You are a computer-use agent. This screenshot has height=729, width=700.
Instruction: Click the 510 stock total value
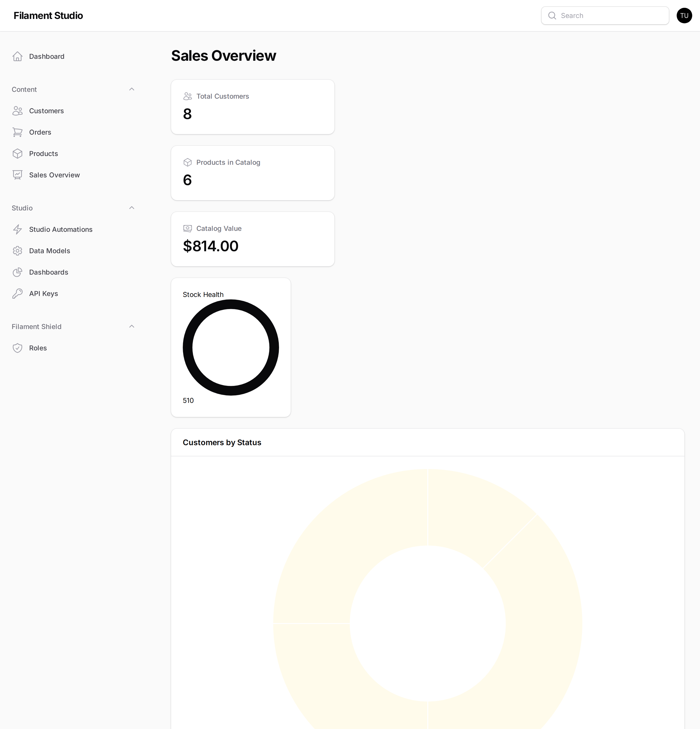point(188,400)
